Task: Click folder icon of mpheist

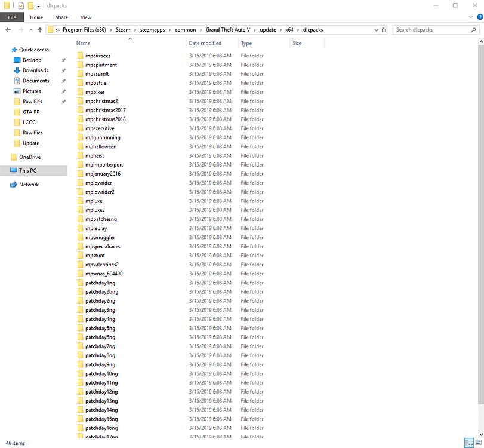Action: pyautogui.click(x=80, y=155)
